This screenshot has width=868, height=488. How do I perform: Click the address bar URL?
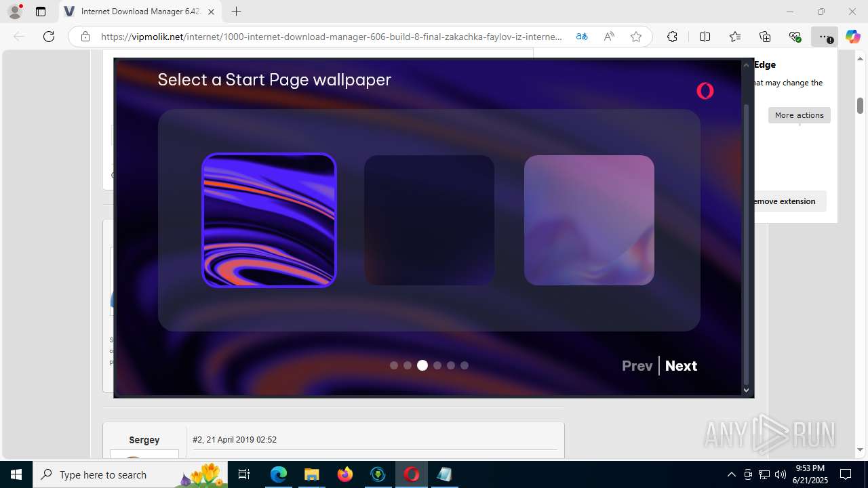pyautogui.click(x=332, y=37)
